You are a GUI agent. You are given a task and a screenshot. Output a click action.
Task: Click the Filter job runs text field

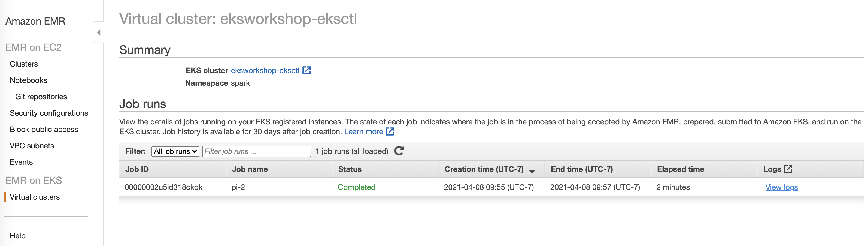click(256, 151)
